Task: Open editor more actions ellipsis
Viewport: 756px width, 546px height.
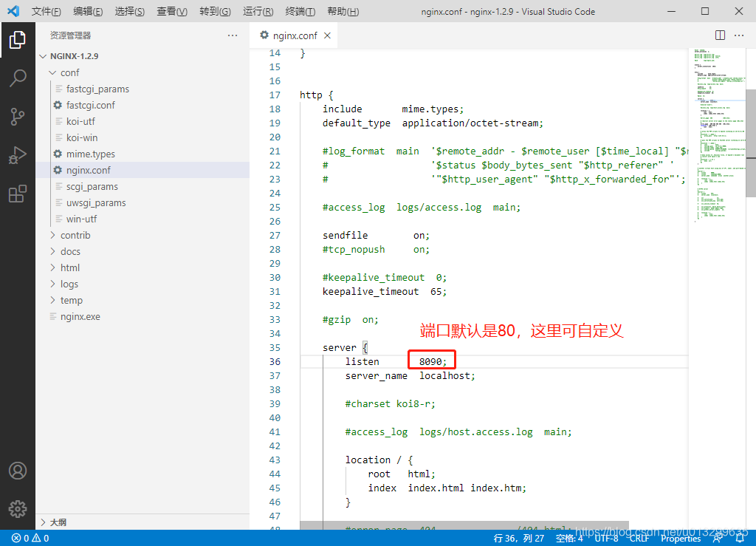Action: coord(739,35)
